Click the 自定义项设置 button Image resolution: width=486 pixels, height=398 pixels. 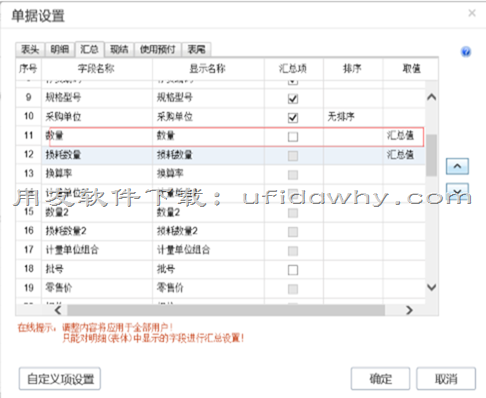60,379
